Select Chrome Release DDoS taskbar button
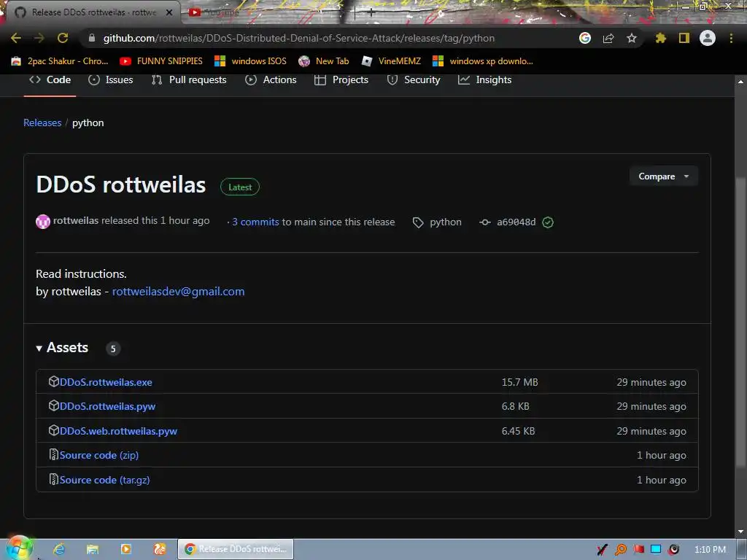Screen dimensions: 747x560 tap(236, 549)
